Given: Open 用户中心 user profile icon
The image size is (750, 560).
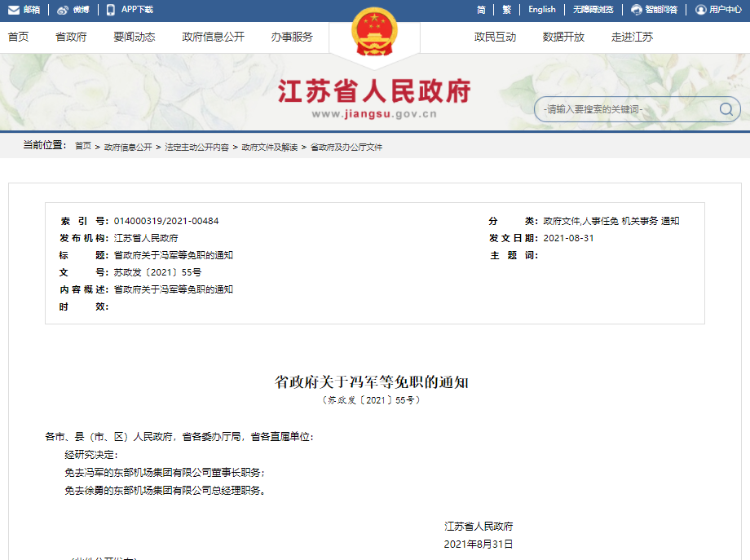Looking at the screenshot, I should point(700,10).
